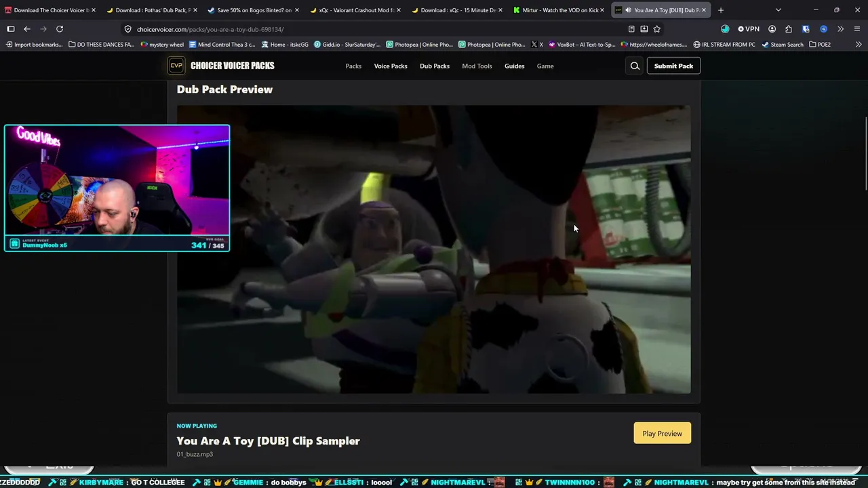The width and height of the screenshot is (868, 488).
Task: Open reader view icon in address bar
Action: click(x=631, y=29)
